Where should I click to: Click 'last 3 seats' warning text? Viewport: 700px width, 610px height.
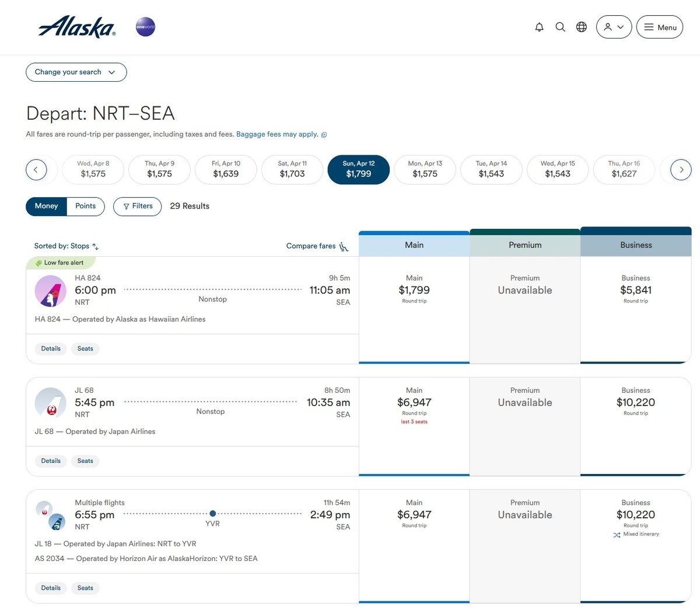tap(414, 421)
